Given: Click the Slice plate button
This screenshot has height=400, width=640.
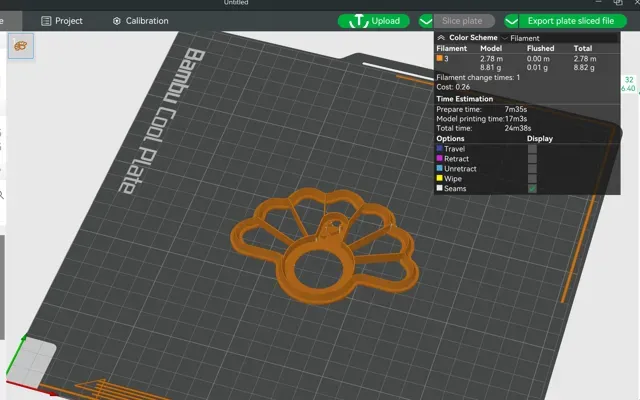Looking at the screenshot, I should (x=464, y=21).
